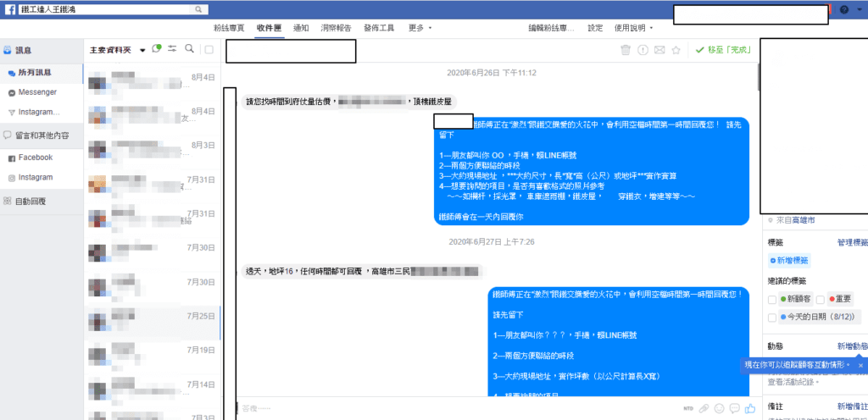The image size is (868, 420).
Task: Check the 重要 suggested label checkbox
Action: click(820, 299)
